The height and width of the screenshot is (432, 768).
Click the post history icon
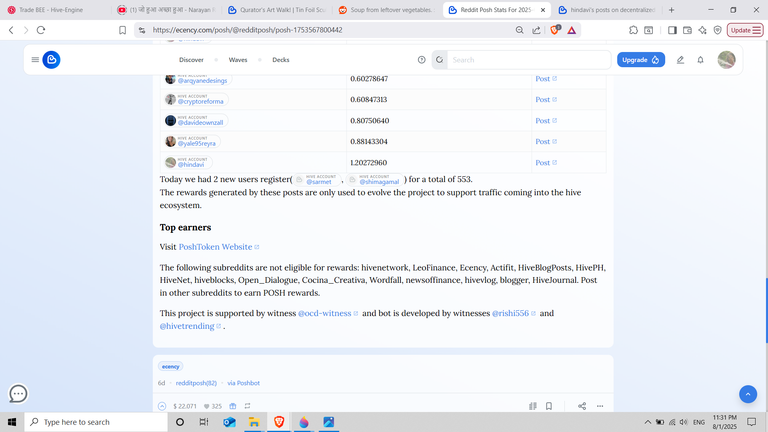[533, 406]
